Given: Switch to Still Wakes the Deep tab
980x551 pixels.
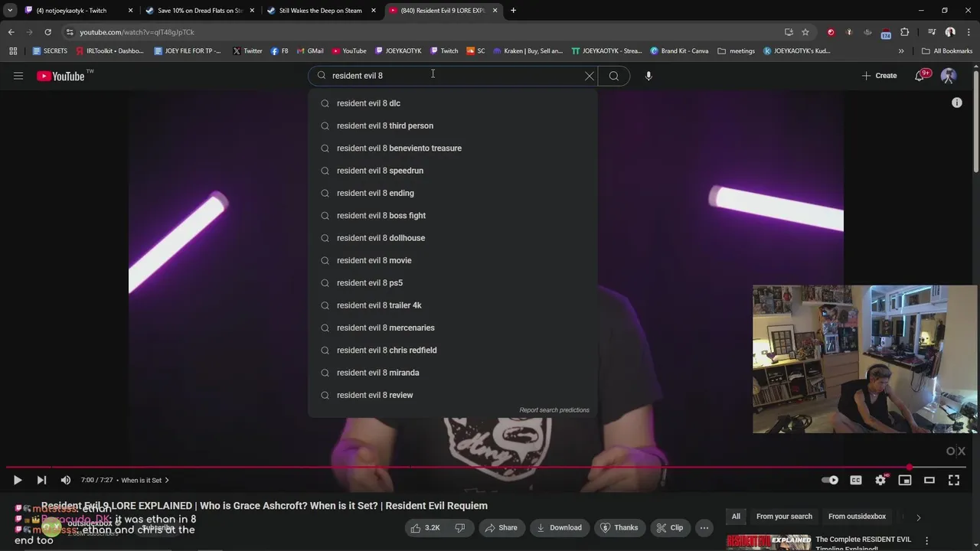Looking at the screenshot, I should pyautogui.click(x=321, y=11).
